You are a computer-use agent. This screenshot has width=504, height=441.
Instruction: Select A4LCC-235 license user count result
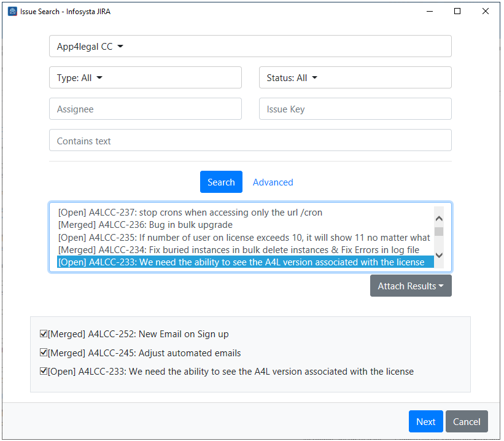(x=244, y=238)
